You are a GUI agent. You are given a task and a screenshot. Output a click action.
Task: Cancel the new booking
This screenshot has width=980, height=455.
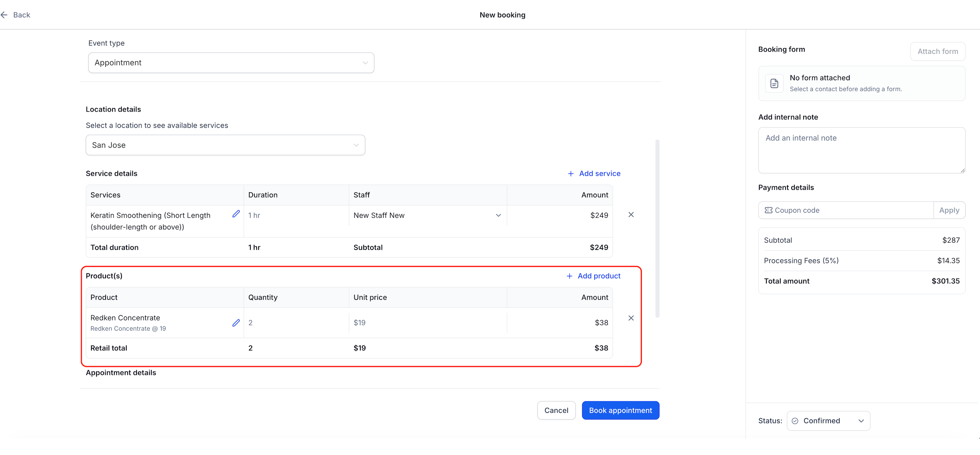click(x=556, y=411)
